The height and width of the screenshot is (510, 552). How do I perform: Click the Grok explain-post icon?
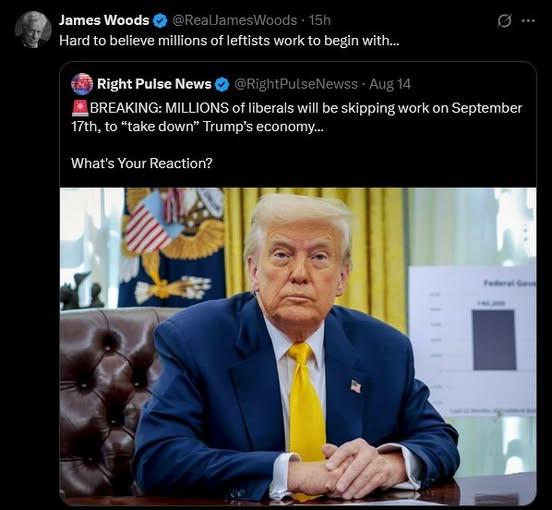pos(504,21)
